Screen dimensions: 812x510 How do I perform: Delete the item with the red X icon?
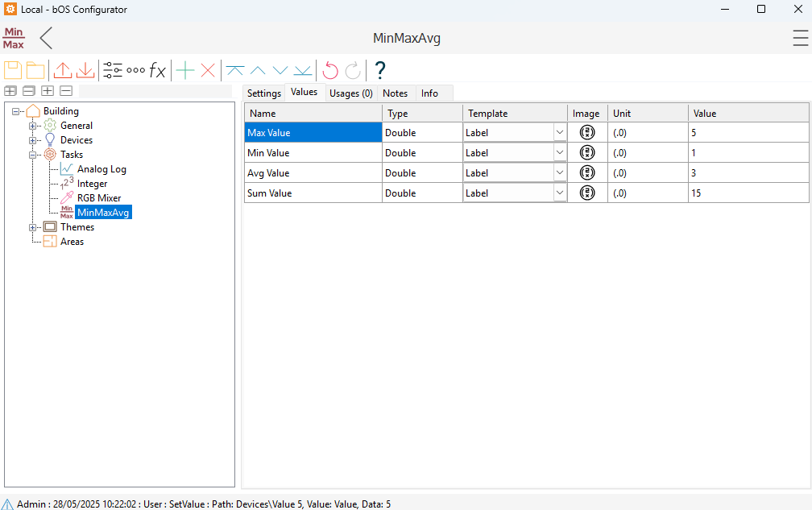[x=208, y=70]
